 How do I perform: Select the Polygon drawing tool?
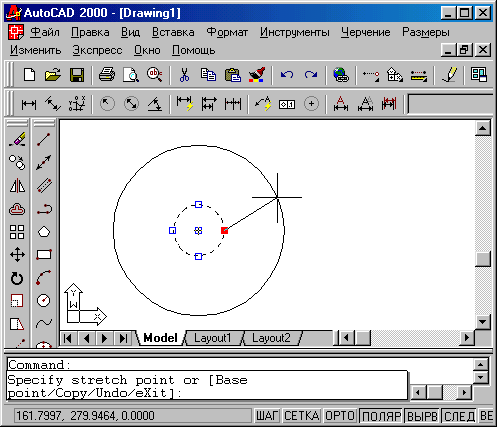(x=44, y=232)
